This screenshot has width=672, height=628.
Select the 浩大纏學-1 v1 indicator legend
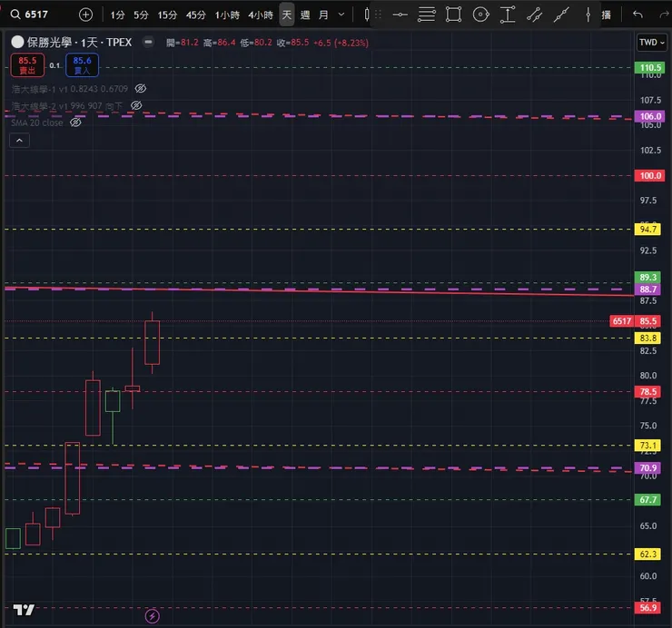coord(69,89)
